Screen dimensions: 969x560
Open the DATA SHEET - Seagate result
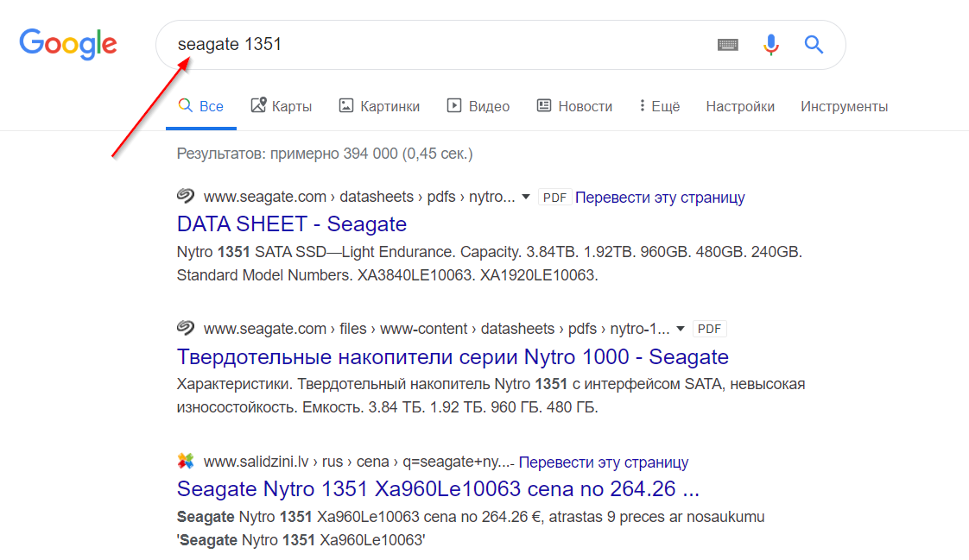pyautogui.click(x=291, y=224)
